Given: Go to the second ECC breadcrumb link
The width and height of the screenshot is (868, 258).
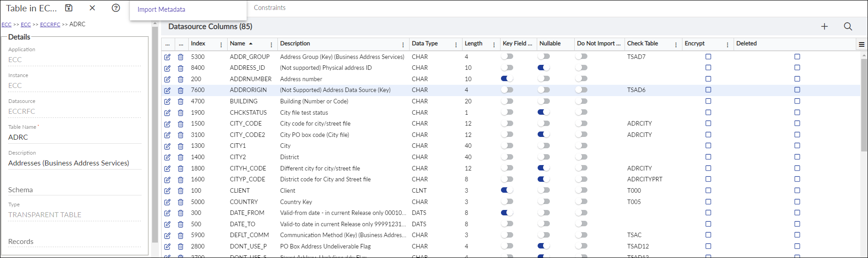Looking at the screenshot, I should 26,24.
